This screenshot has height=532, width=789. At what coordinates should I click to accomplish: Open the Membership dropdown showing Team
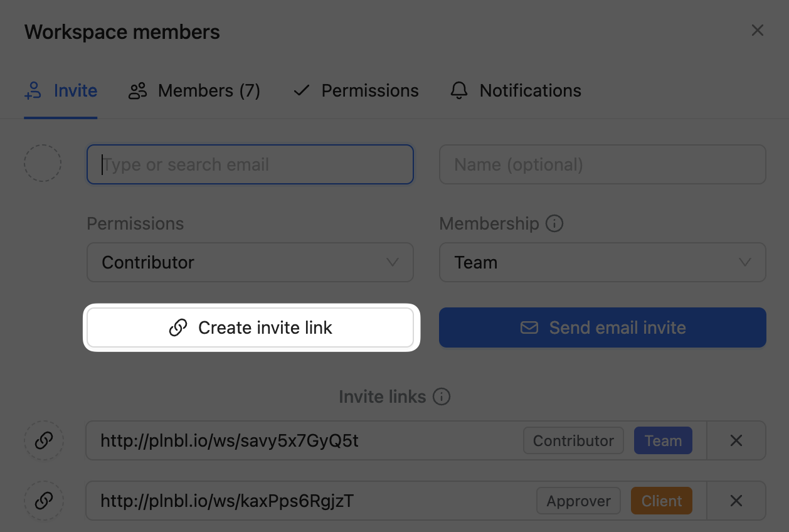[x=602, y=262]
